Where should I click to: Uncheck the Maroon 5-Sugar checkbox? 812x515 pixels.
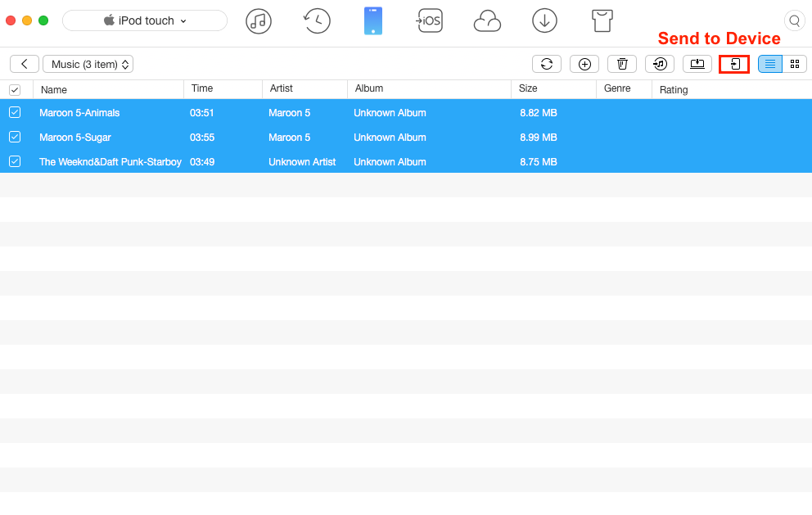[x=15, y=138]
